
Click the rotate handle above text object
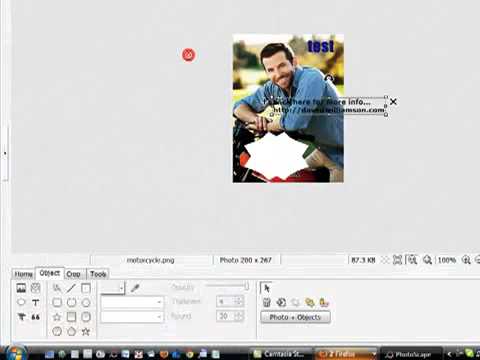tap(329, 78)
